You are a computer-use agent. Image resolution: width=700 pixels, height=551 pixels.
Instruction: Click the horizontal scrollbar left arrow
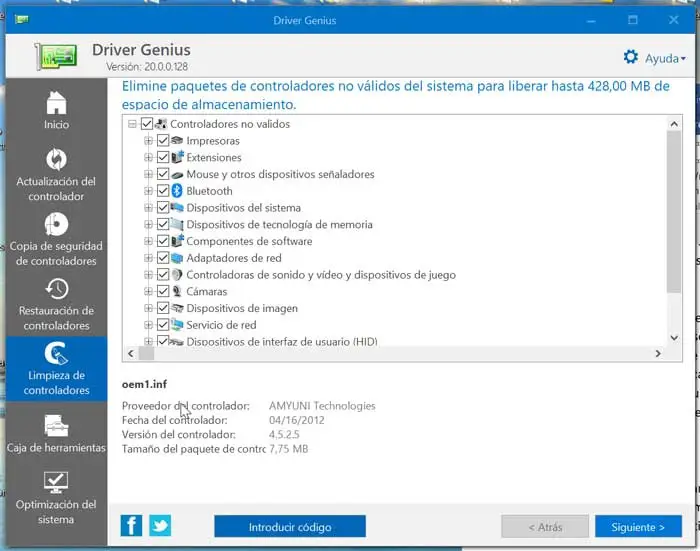click(x=131, y=354)
